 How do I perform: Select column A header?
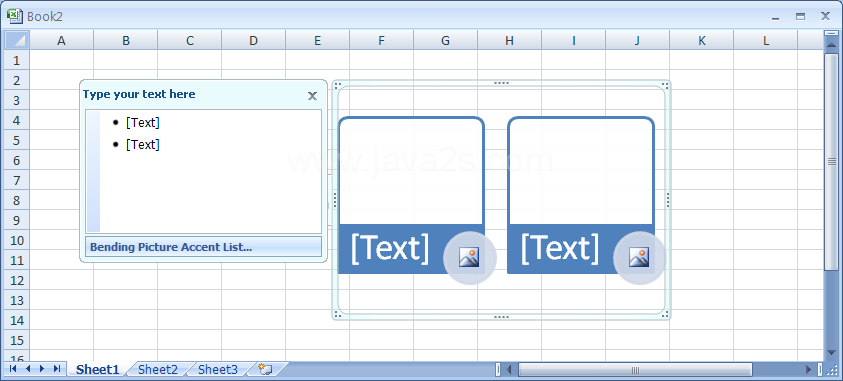point(61,40)
